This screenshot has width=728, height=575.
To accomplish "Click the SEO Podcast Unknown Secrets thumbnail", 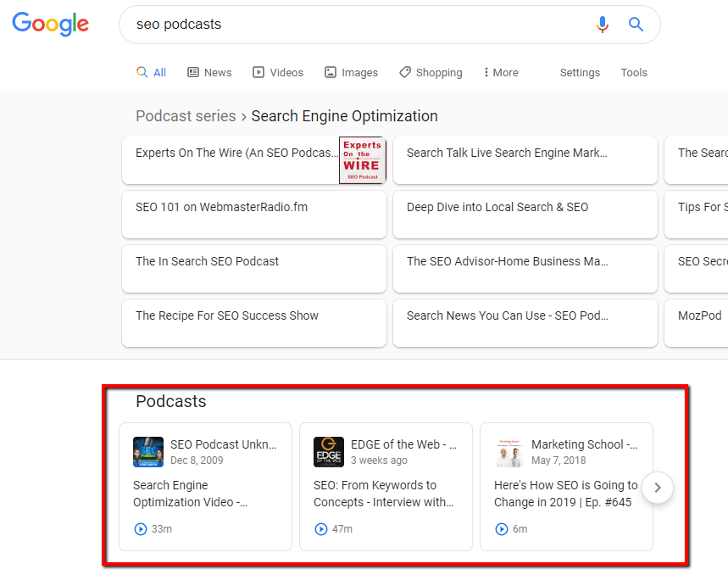I will point(148,452).
